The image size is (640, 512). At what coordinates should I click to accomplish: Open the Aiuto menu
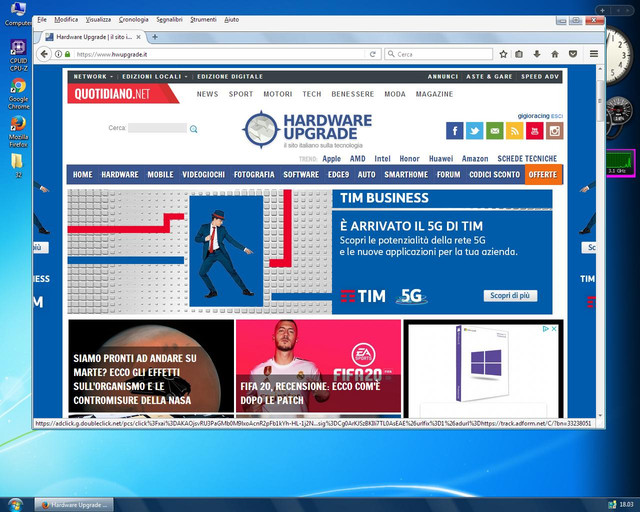[231, 20]
